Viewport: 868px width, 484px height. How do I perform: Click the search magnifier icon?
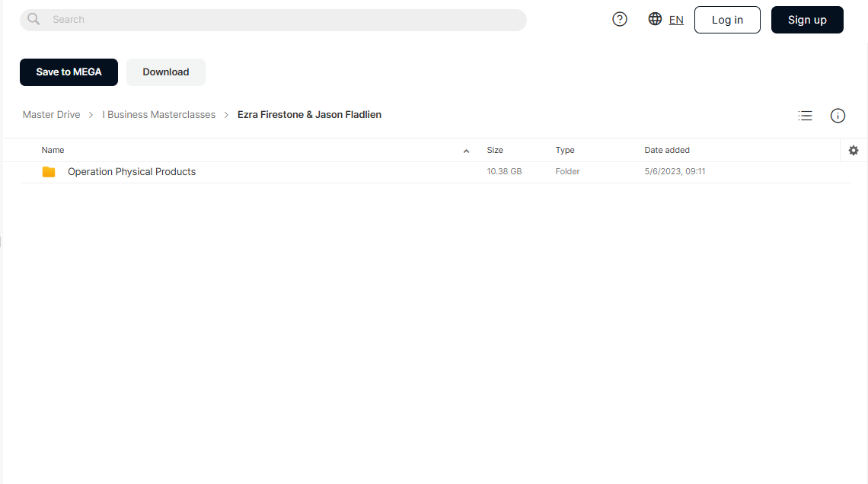click(x=34, y=19)
